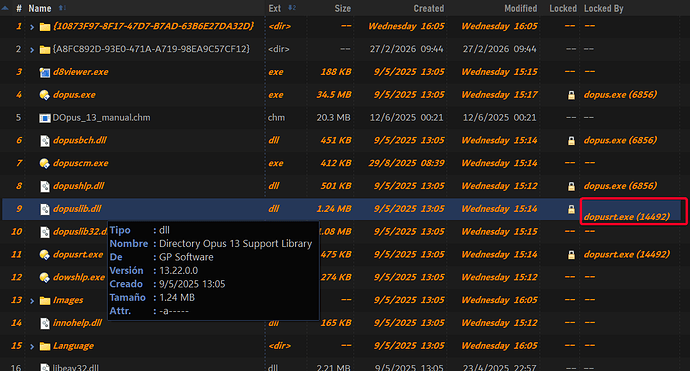Click the dopusrt.exe application icon
Screen dimensions: 690x371
tap(44, 255)
